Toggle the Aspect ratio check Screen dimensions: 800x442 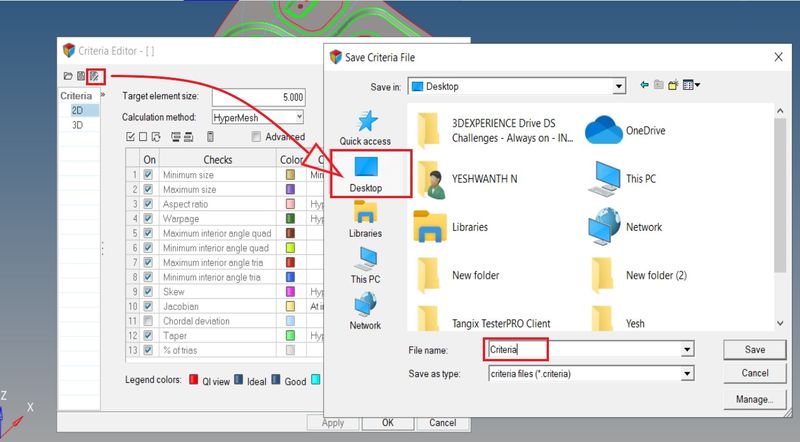pos(148,204)
